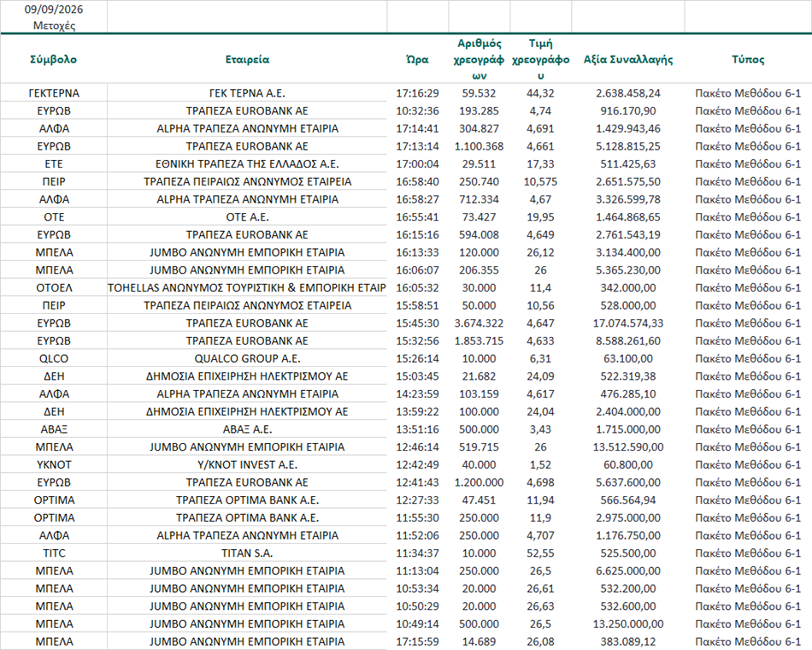Viewport: 812px width, 650px height.
Task: Select the QLCO symbol cell
Action: point(54,358)
